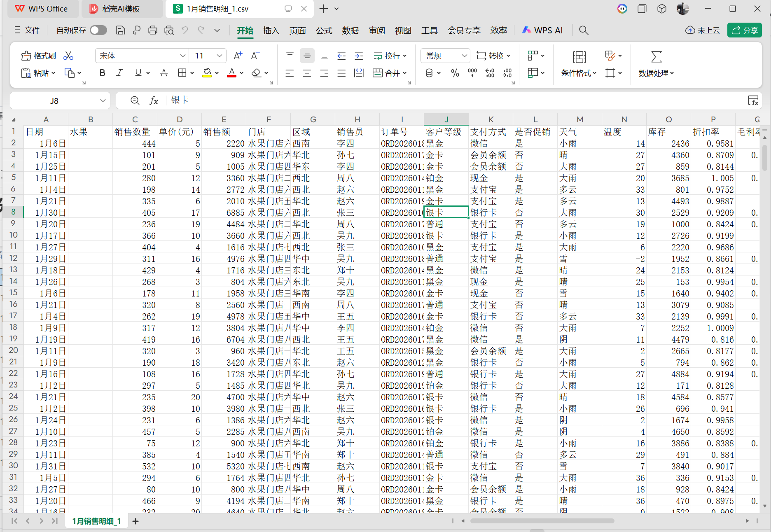Viewport: 771px width, 532px height.
Task: Click the red font color swatch
Action: 231,73
